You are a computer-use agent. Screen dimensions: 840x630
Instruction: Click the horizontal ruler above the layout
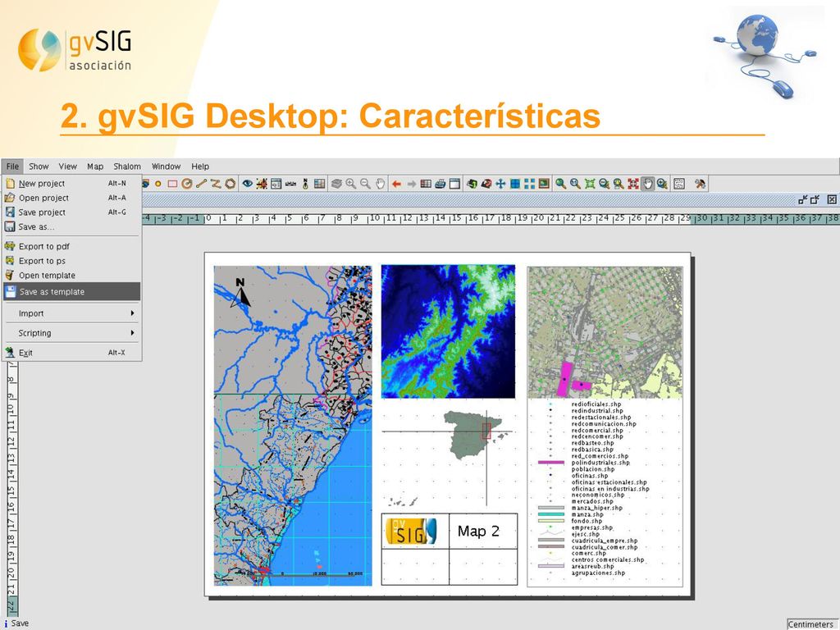[x=491, y=218]
